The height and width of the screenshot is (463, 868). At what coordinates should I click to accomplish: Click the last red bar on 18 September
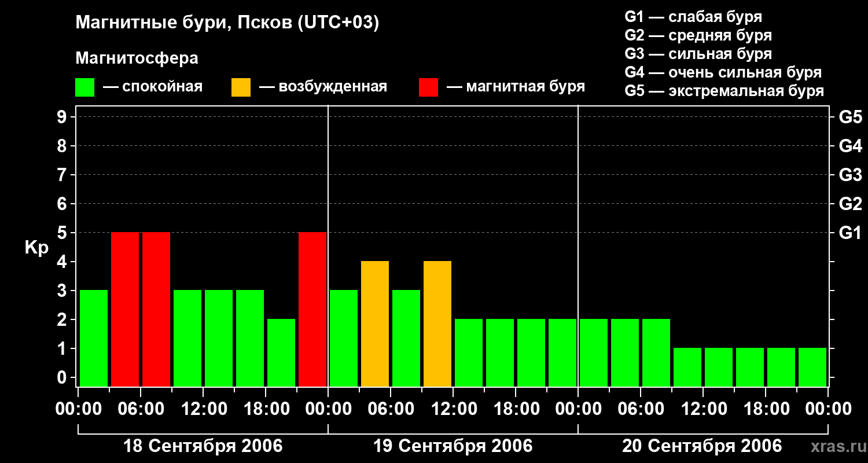pos(312,309)
